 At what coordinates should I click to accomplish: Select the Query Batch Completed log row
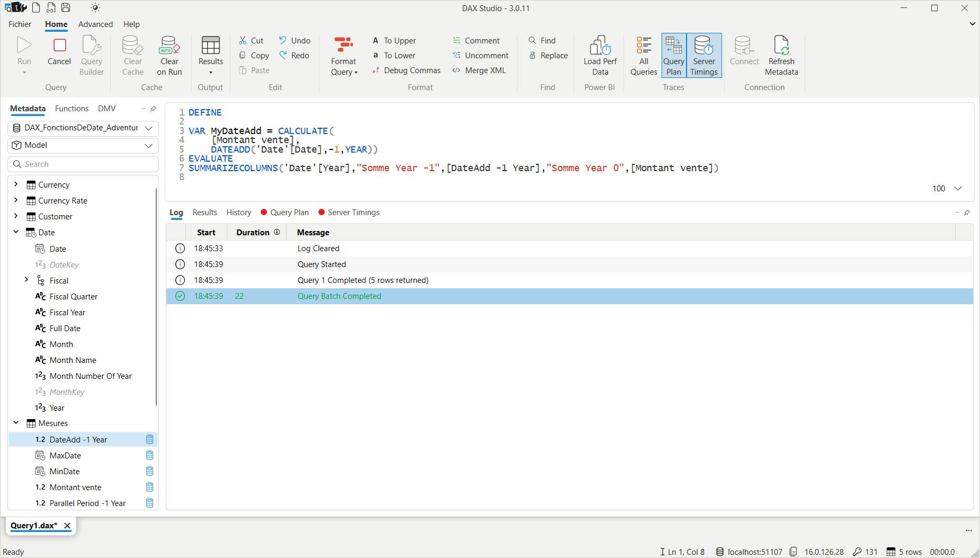coord(569,296)
